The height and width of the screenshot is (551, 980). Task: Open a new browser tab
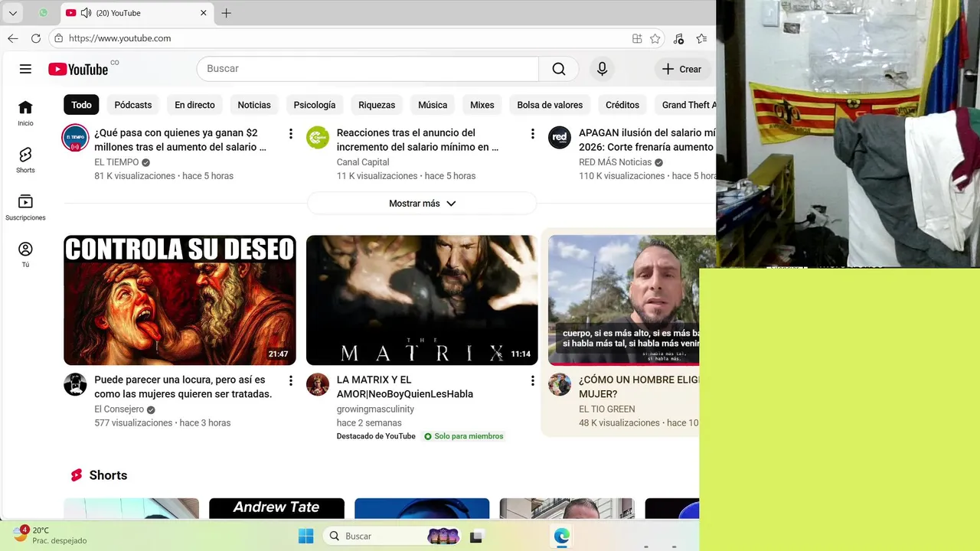[226, 13]
